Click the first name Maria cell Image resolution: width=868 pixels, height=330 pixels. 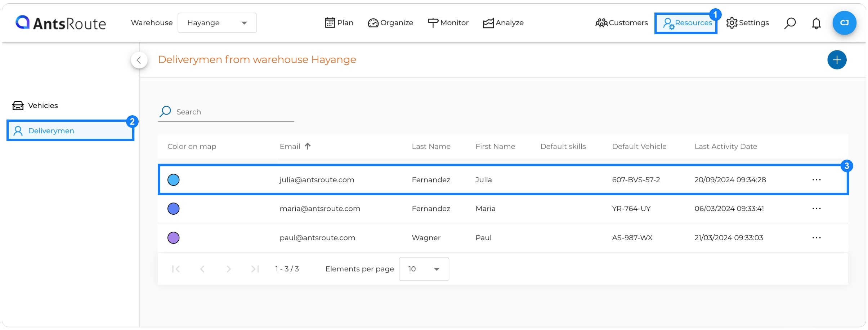[x=486, y=209]
